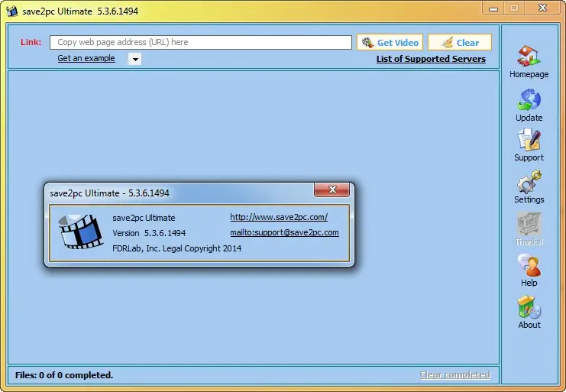Click the Version 5.3.6.1494 text in dialog

pyautogui.click(x=149, y=233)
